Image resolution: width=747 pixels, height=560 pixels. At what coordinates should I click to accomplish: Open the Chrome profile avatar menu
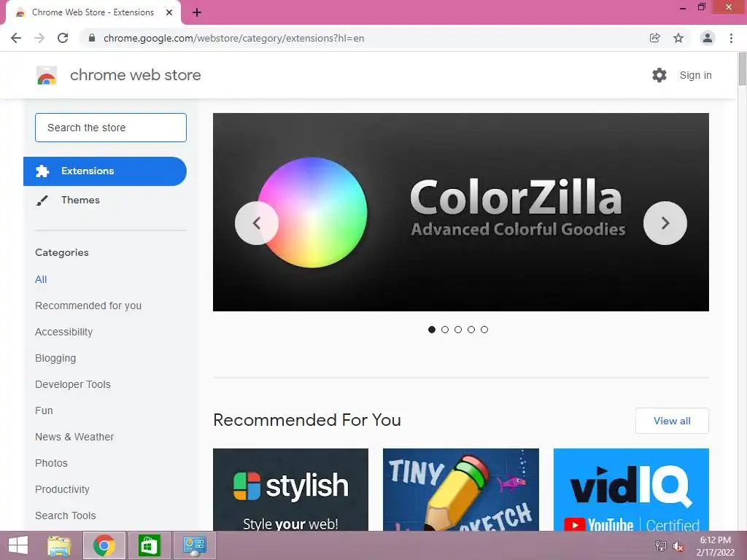(708, 38)
